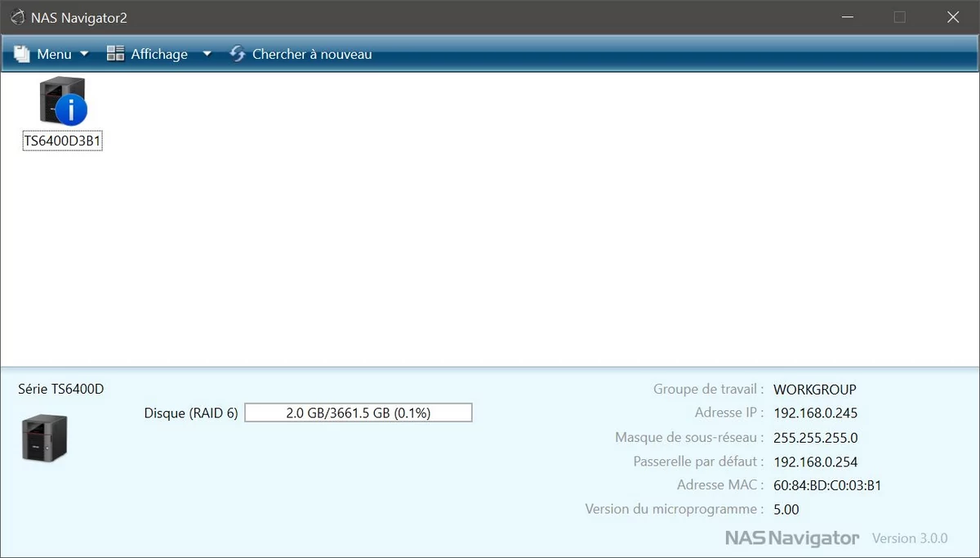Click the Passerelle par défaut label

(699, 462)
